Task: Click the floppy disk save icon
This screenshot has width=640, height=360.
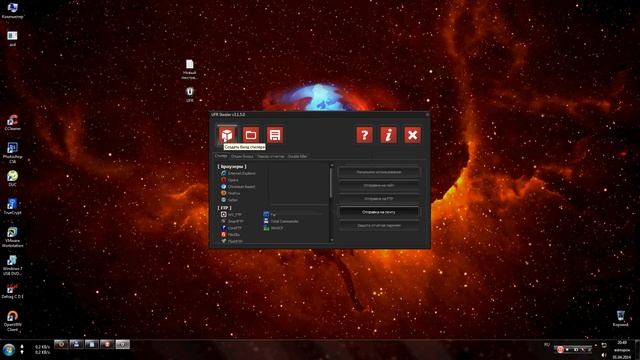Action: tap(275, 135)
